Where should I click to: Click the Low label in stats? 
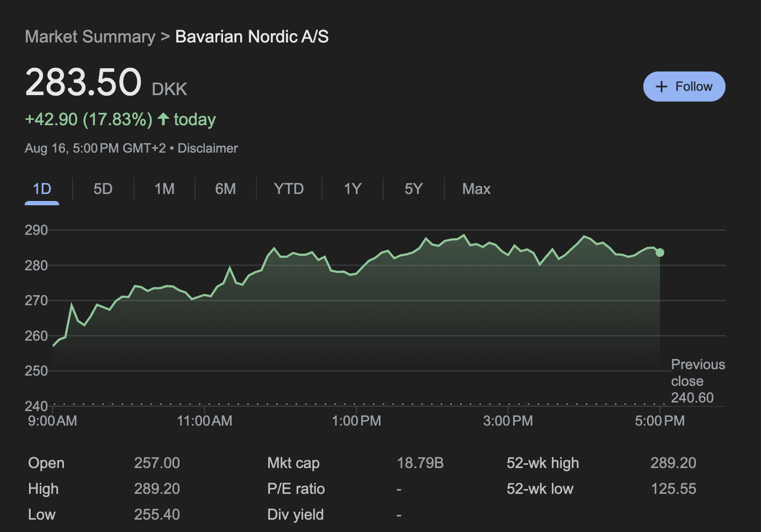(42, 515)
